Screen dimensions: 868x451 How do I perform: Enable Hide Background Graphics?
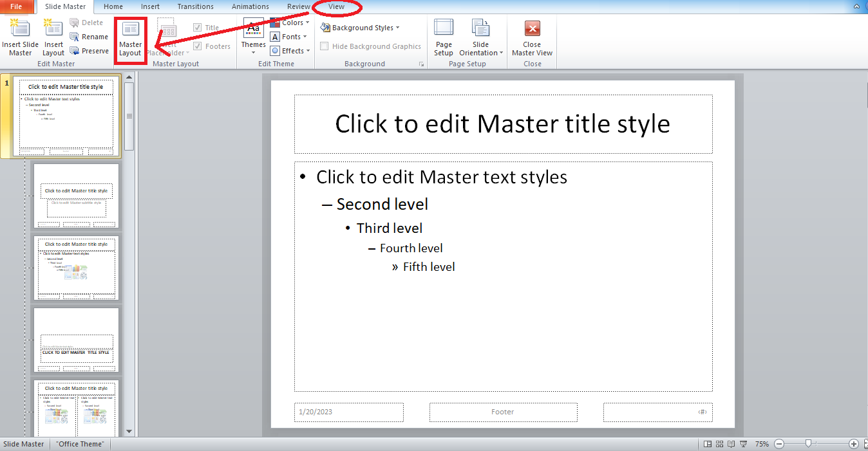tap(324, 46)
